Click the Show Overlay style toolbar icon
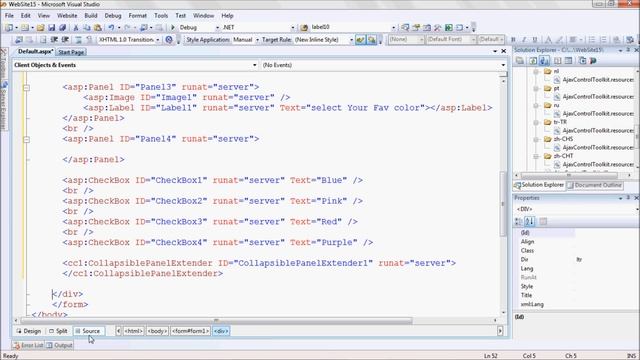The width and height of the screenshot is (640, 360). point(372,40)
